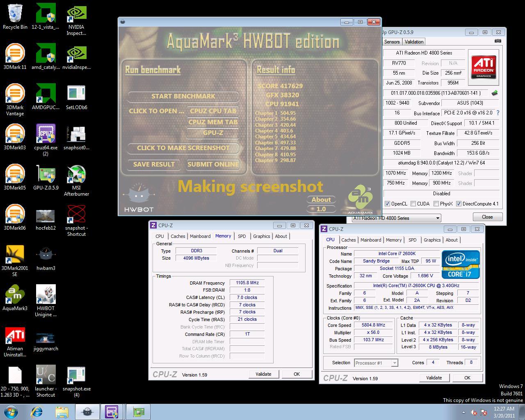Click the CPUZ MEM TAB button
Viewport: 525px width, 420px height.
tap(213, 122)
